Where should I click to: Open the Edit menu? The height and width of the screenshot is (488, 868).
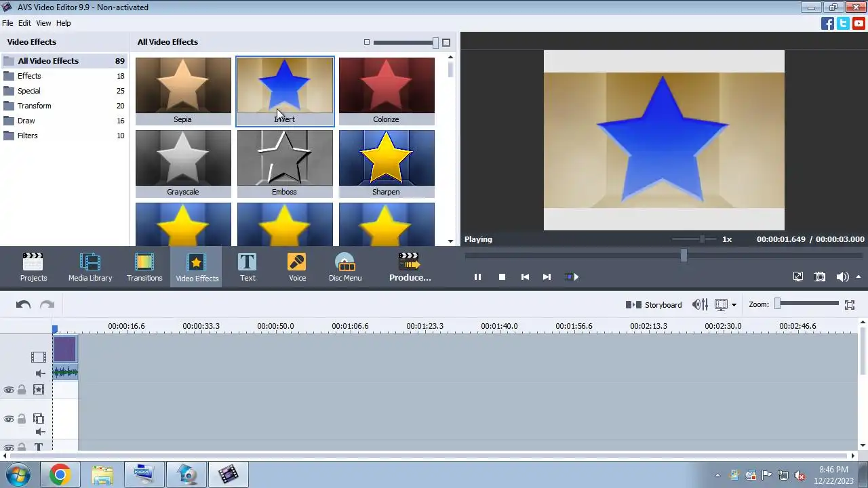tap(24, 23)
